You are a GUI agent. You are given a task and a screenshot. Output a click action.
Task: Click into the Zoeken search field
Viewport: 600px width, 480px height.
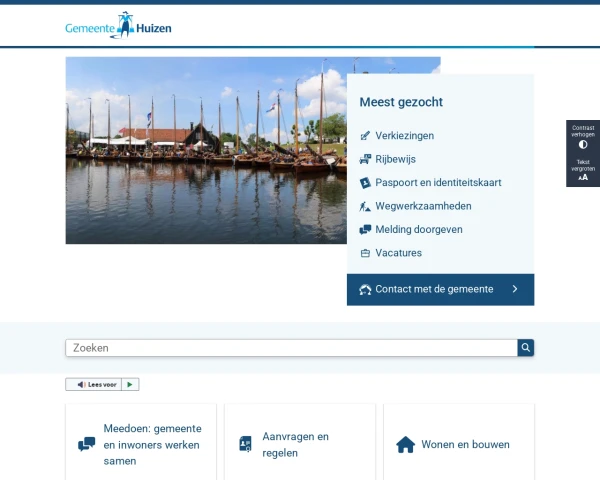(290, 348)
